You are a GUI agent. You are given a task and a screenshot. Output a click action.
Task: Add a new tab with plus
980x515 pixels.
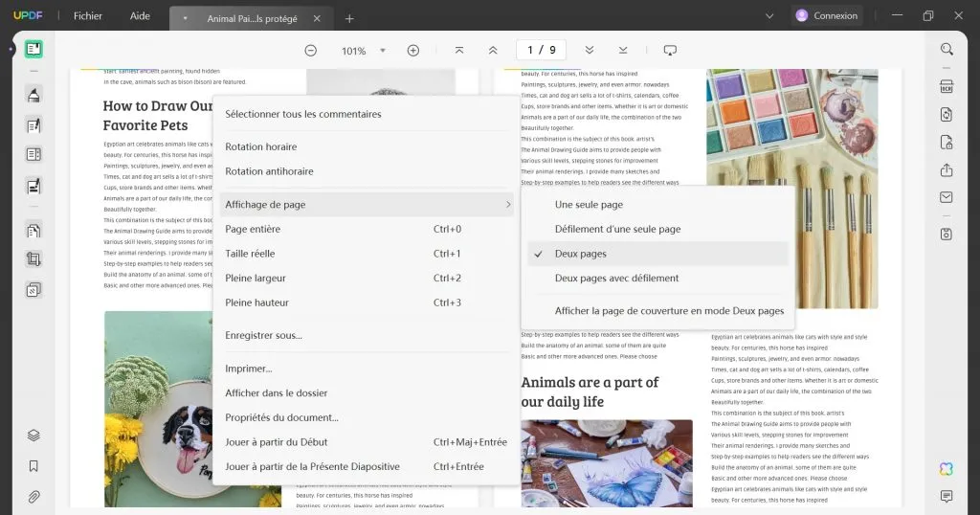coord(349,19)
